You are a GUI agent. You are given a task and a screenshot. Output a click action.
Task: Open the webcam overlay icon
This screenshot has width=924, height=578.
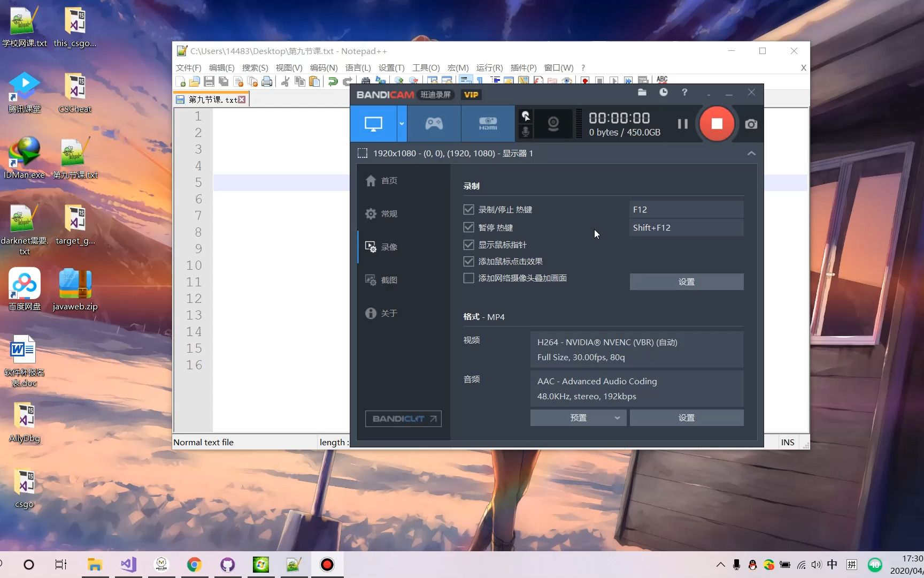point(553,124)
